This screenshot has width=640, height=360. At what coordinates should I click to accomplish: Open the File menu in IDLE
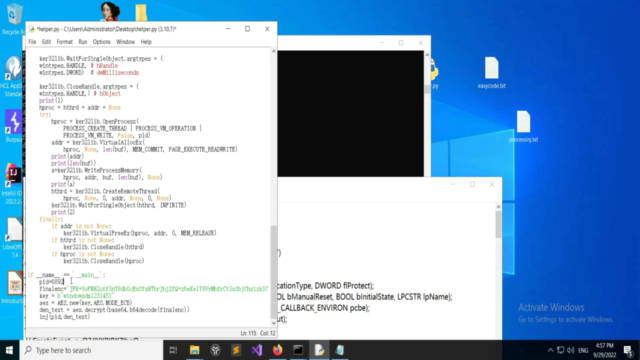click(x=32, y=42)
